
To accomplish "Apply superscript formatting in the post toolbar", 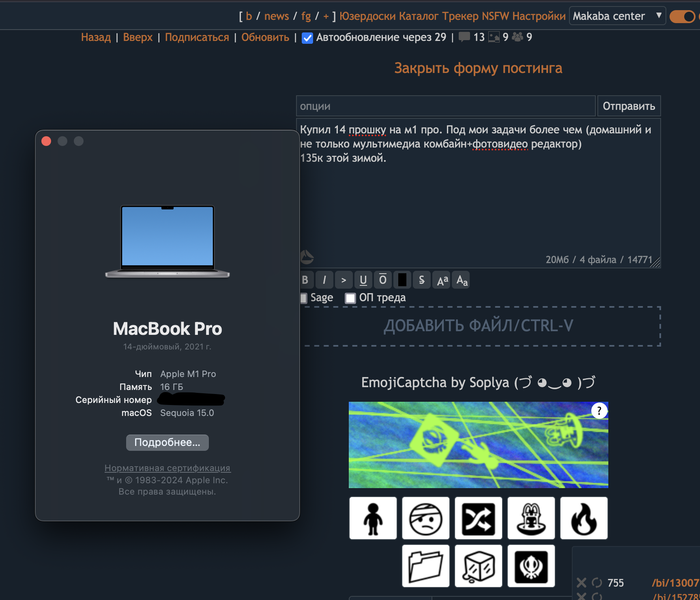I will [x=442, y=280].
